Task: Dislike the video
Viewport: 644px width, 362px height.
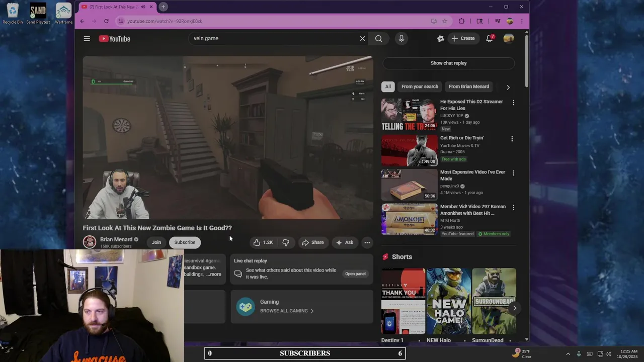Action: (286, 242)
